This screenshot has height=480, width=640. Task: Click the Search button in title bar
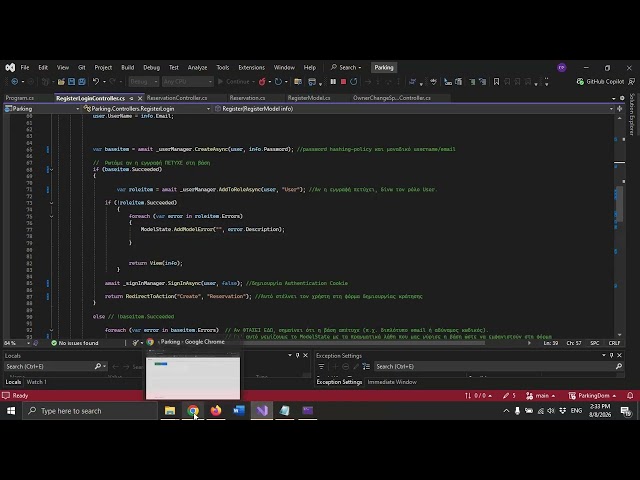coord(346,67)
